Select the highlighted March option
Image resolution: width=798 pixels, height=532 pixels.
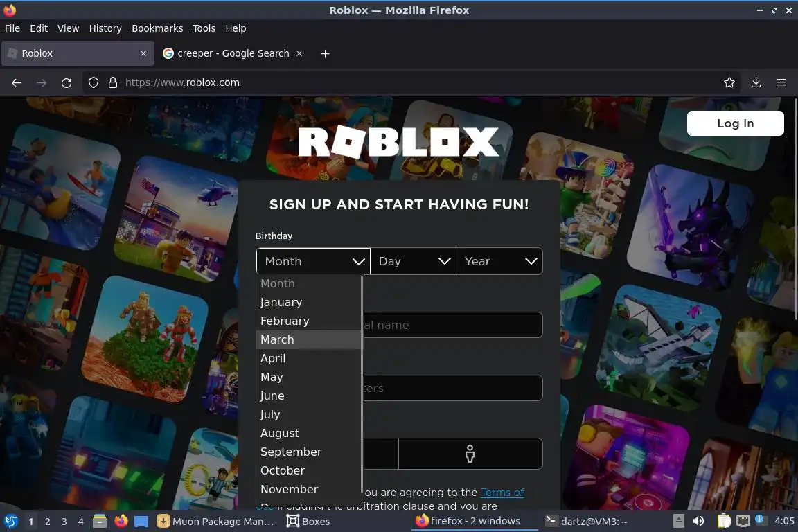coord(308,339)
